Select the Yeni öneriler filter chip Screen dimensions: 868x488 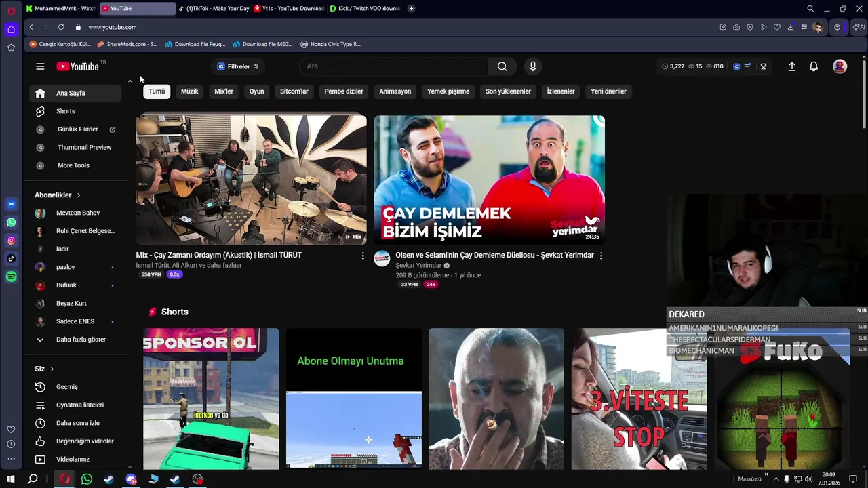pos(608,91)
